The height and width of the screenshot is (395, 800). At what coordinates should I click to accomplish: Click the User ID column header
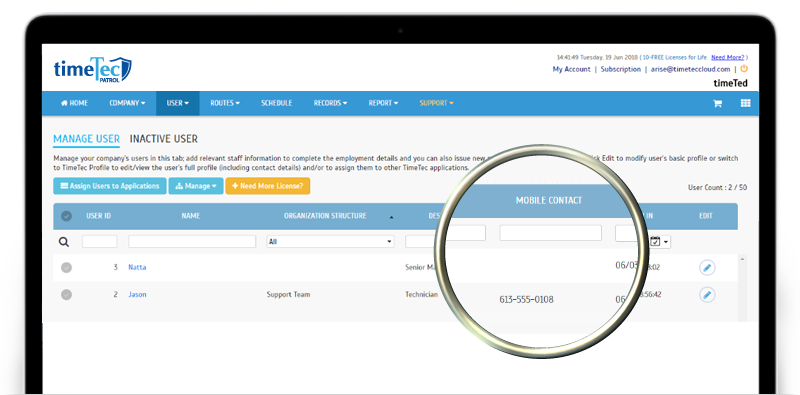(x=98, y=216)
